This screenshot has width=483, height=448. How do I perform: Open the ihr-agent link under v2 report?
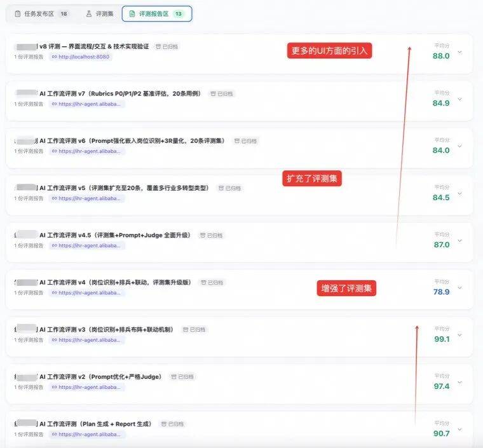[86, 387]
